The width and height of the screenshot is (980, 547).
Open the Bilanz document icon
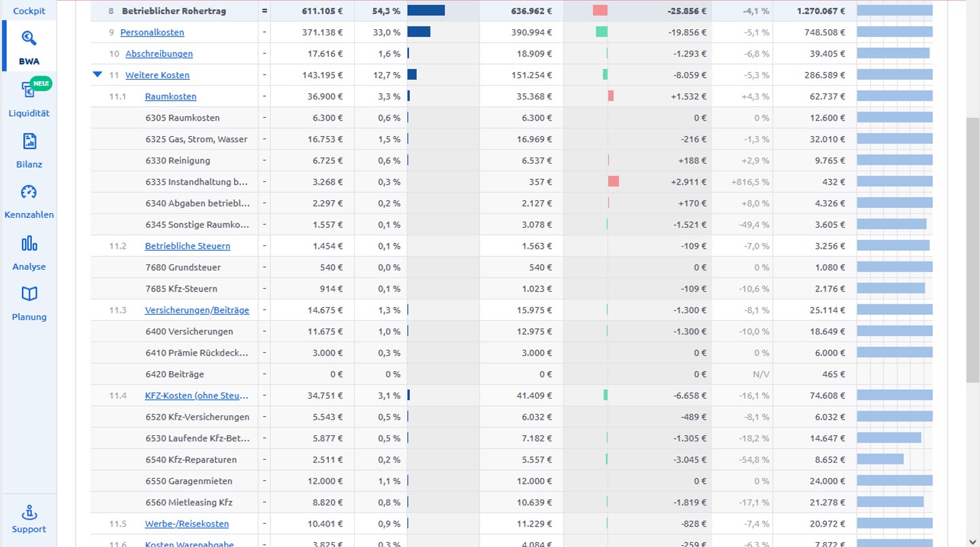click(x=29, y=142)
